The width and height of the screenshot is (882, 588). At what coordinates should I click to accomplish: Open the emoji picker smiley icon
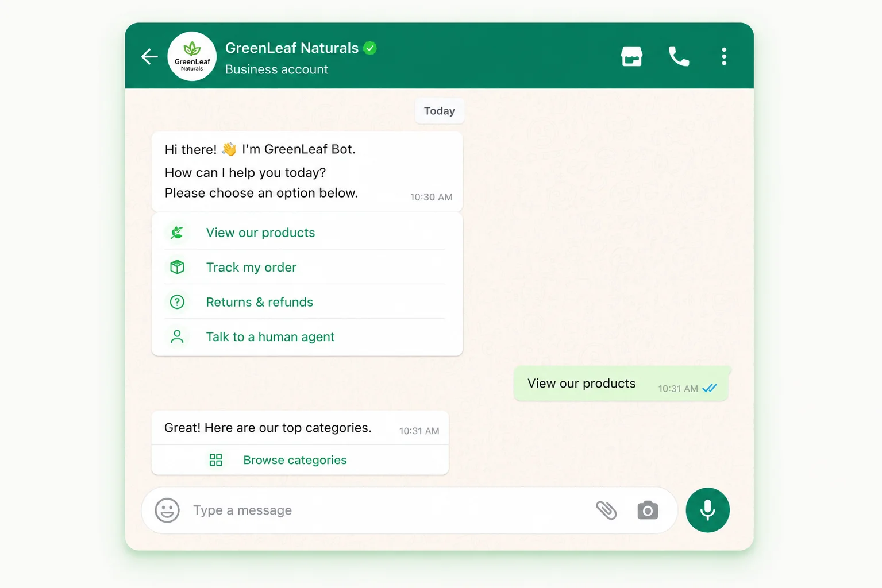pyautogui.click(x=167, y=510)
